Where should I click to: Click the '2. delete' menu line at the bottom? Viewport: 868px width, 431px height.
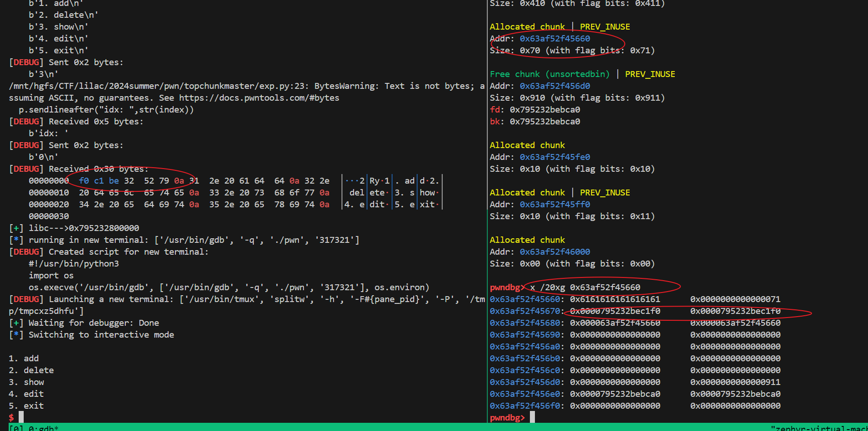31,370
